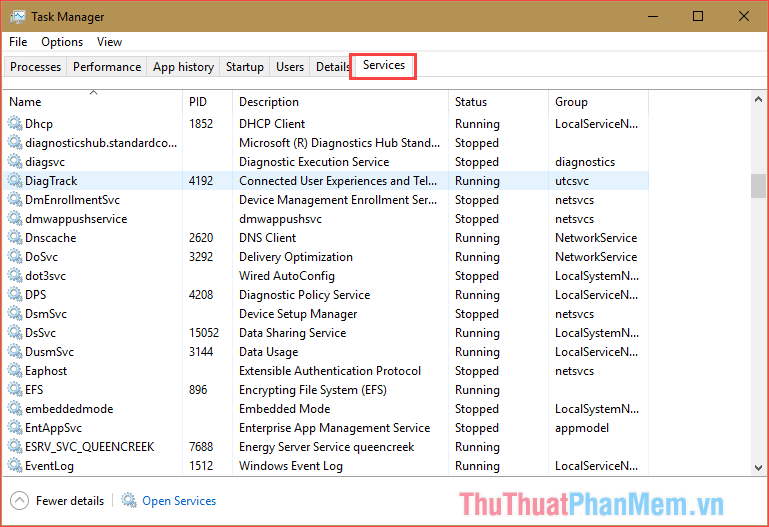
Task: Click the gear icon beside diagsvc
Action: point(15,161)
